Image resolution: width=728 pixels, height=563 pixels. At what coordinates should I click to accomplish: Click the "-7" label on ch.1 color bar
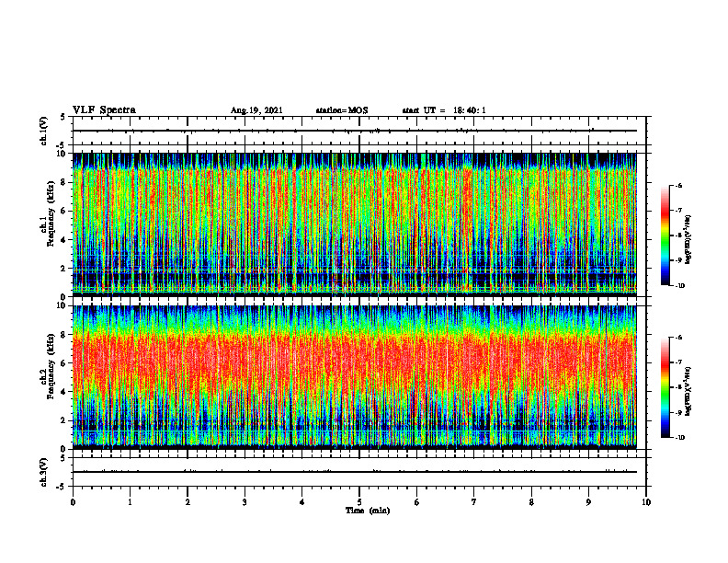tap(679, 211)
